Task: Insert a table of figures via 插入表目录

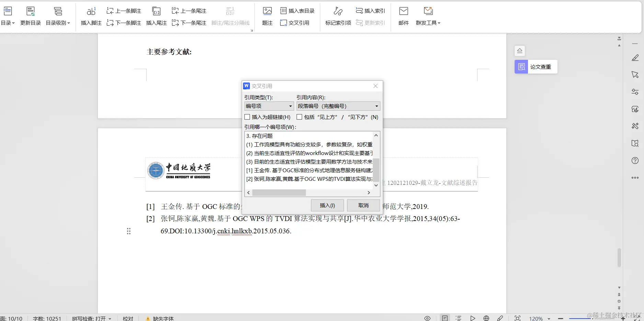Action: (x=297, y=10)
